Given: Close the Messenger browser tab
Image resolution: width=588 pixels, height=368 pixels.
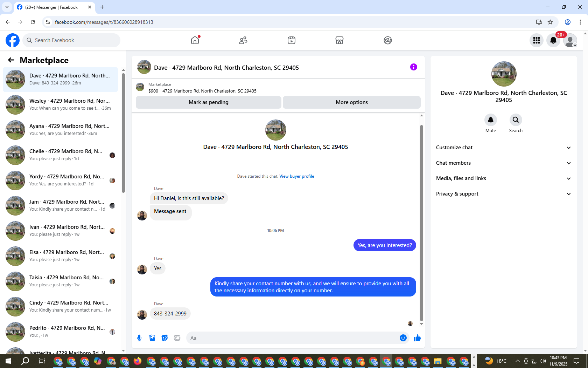Looking at the screenshot, I should (90, 7).
